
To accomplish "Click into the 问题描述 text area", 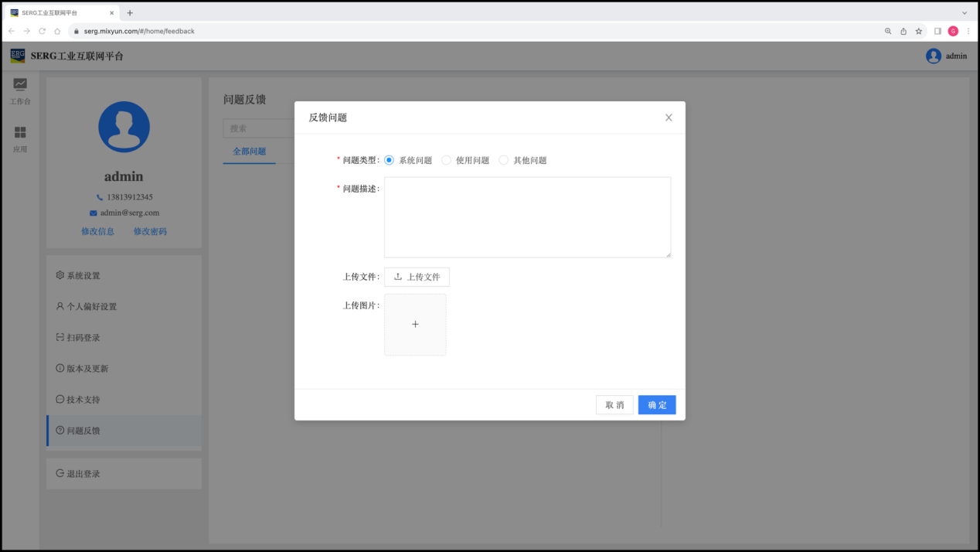I will coord(527,217).
